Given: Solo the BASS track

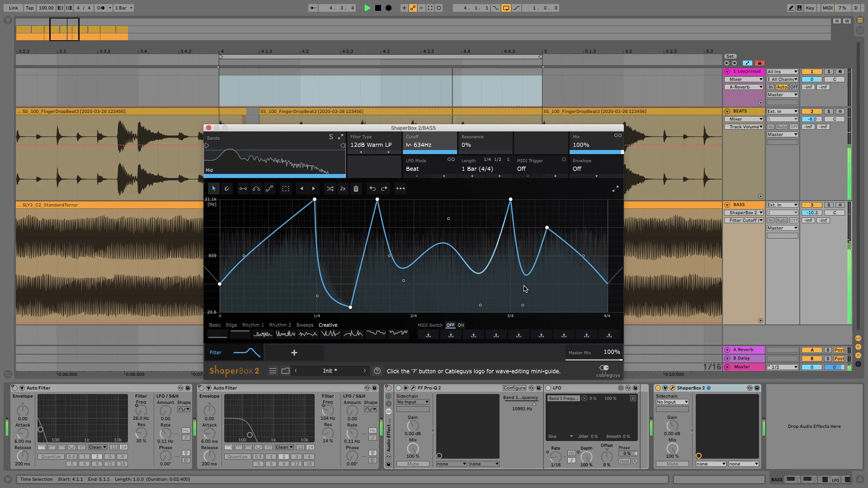Looking at the screenshot, I should (829, 205).
